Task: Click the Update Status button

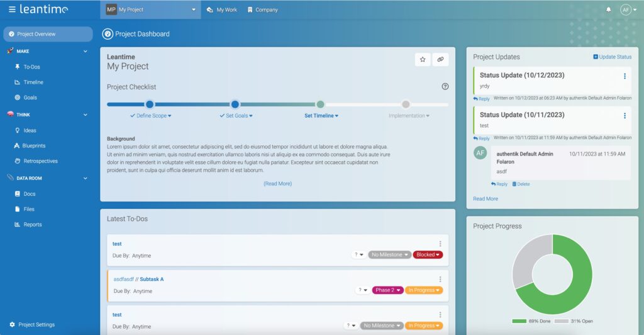Action: coord(612,57)
